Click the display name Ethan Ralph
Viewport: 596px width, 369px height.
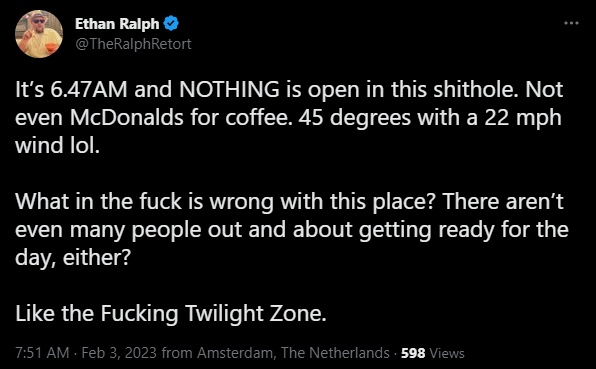(x=117, y=24)
